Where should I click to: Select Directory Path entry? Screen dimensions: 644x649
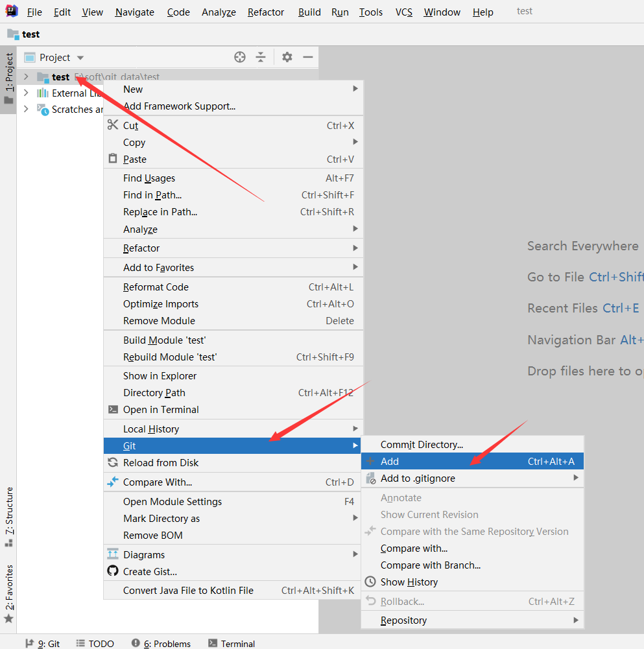tap(233, 393)
